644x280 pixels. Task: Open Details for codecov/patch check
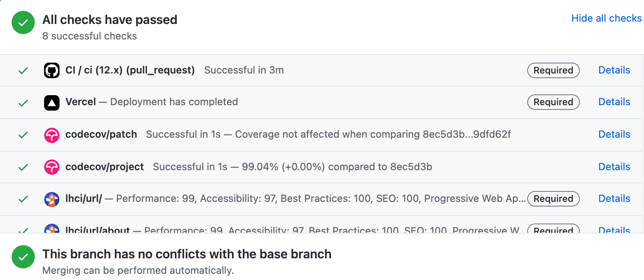point(614,134)
